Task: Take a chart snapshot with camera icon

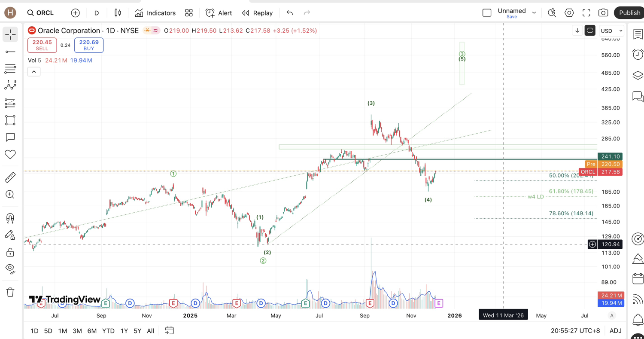Action: pyautogui.click(x=603, y=13)
